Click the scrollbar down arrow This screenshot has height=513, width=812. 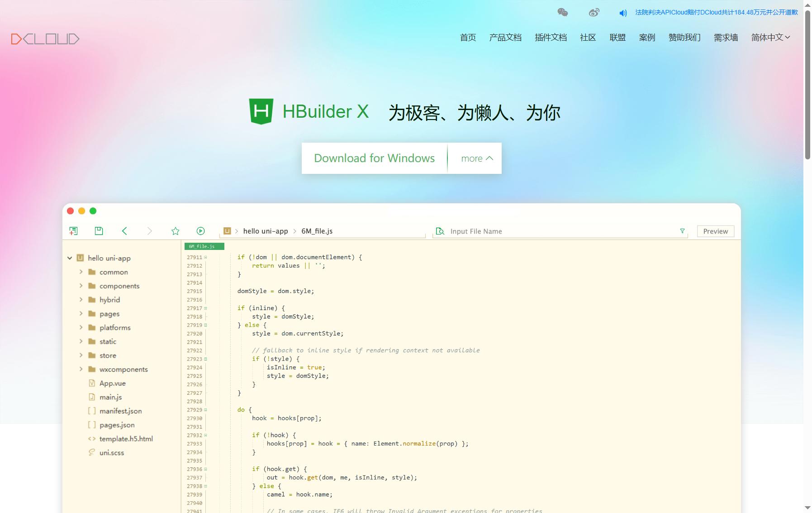[x=807, y=508]
